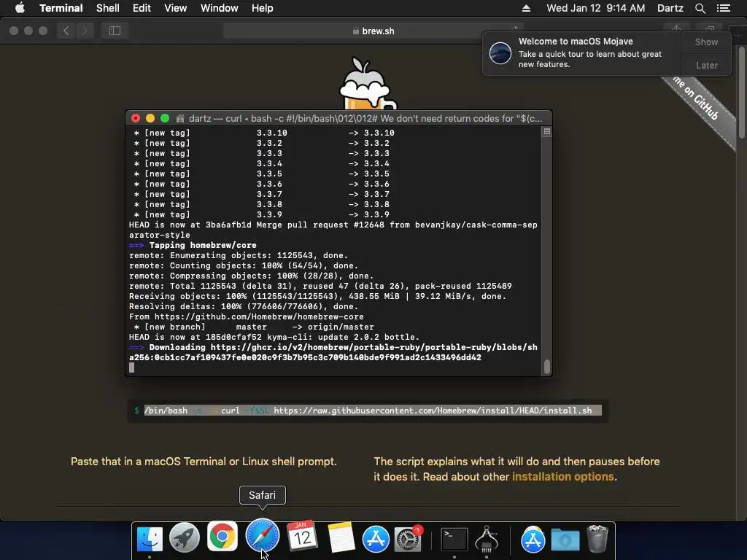Image resolution: width=747 pixels, height=560 pixels.
Task: Click the Terminal icon in dock
Action: coord(454,540)
